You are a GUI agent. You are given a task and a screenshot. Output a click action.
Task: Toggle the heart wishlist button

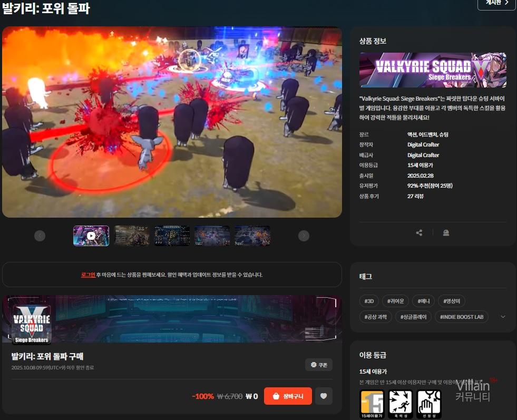pyautogui.click(x=324, y=396)
